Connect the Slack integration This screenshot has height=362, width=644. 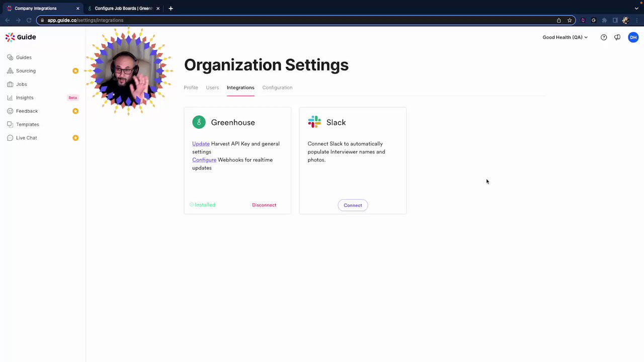click(353, 205)
